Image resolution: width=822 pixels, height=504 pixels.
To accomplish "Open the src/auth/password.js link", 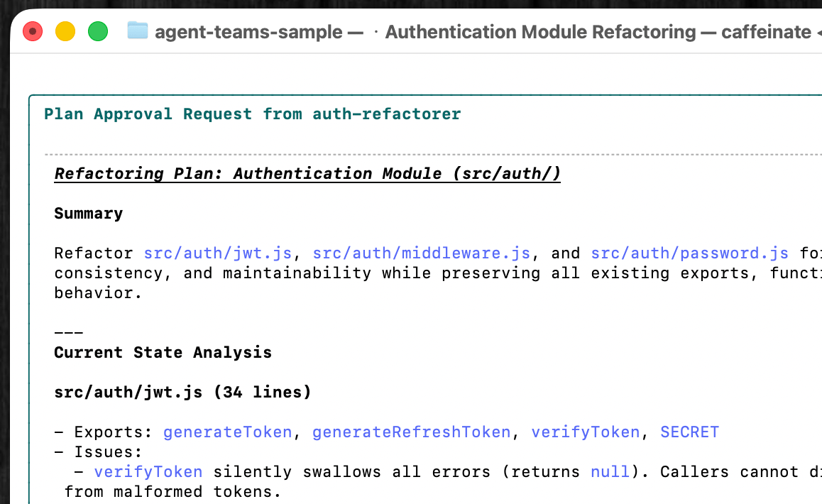I will pyautogui.click(x=689, y=253).
